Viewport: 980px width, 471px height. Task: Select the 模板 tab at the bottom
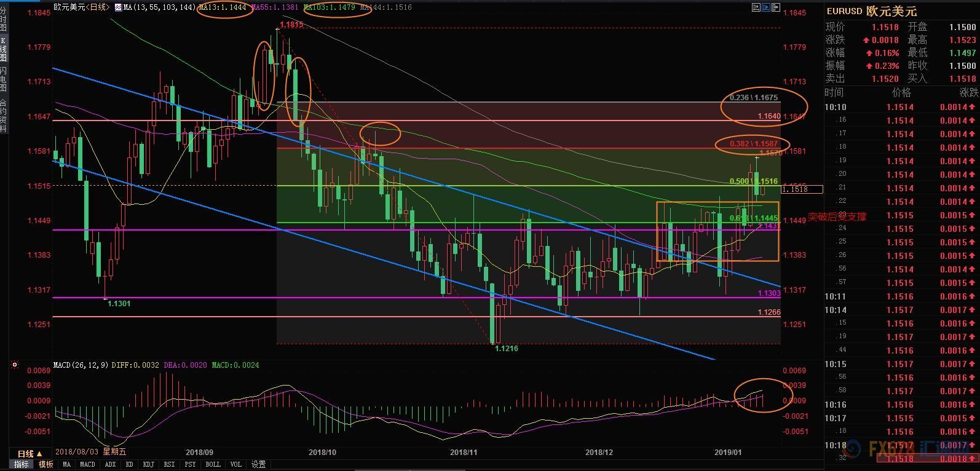coord(45,465)
